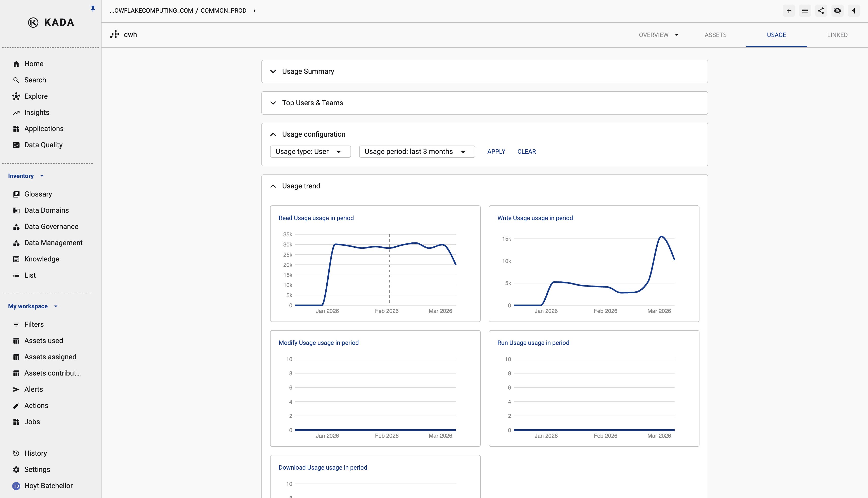The height and width of the screenshot is (498, 868).
Task: Switch to the ASSETS tab
Action: coord(715,35)
